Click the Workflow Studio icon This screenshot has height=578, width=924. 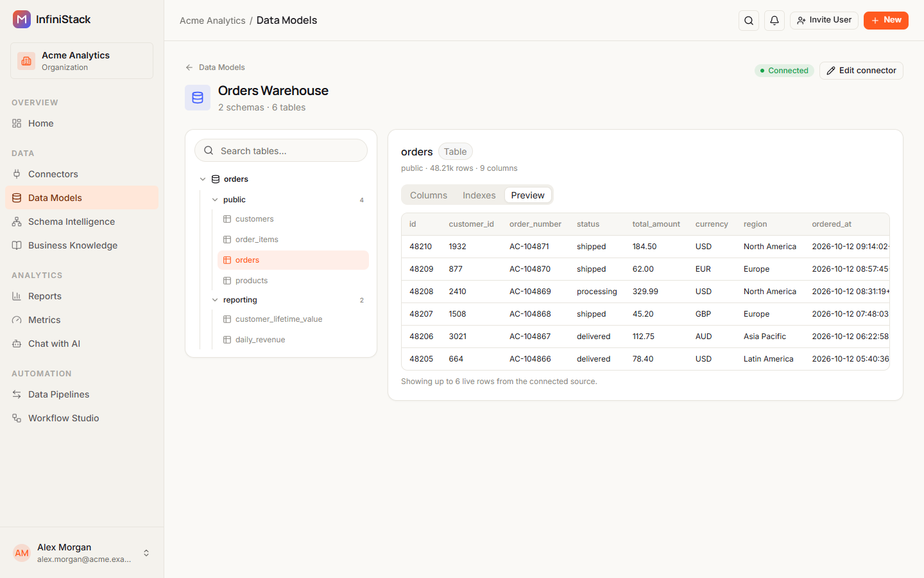click(x=17, y=418)
